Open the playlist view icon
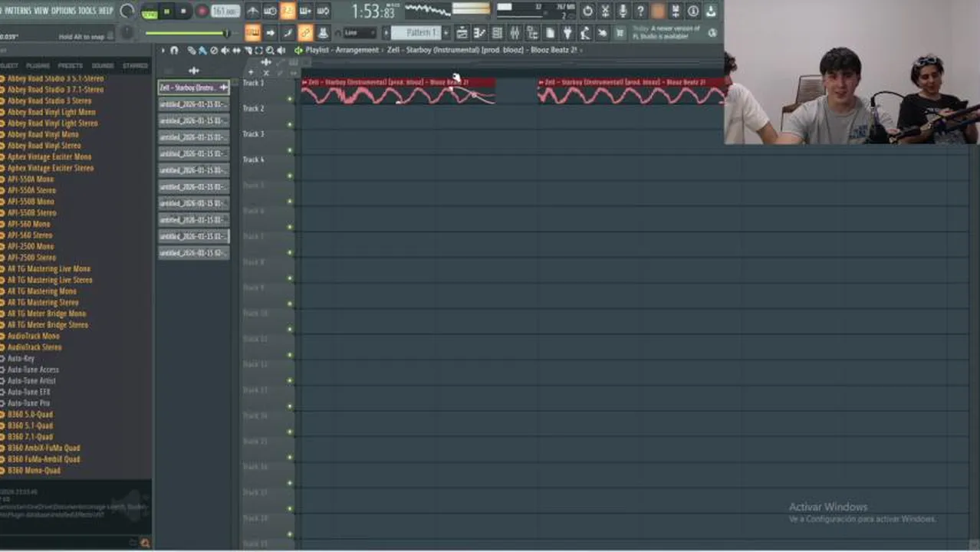This screenshot has height=552, width=980. tap(462, 33)
